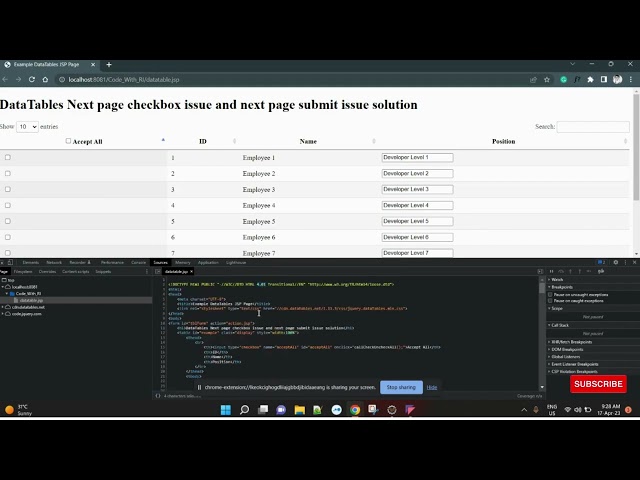Open the Application panel tab

click(x=208, y=262)
